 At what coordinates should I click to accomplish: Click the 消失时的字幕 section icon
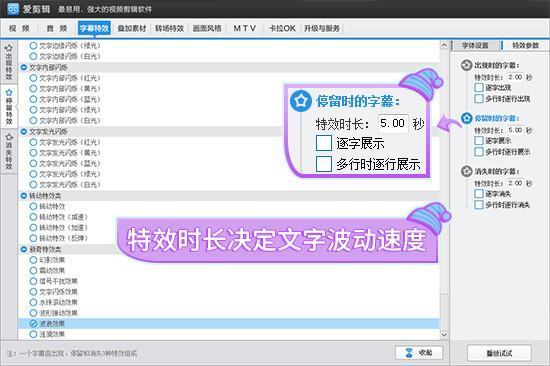466,171
